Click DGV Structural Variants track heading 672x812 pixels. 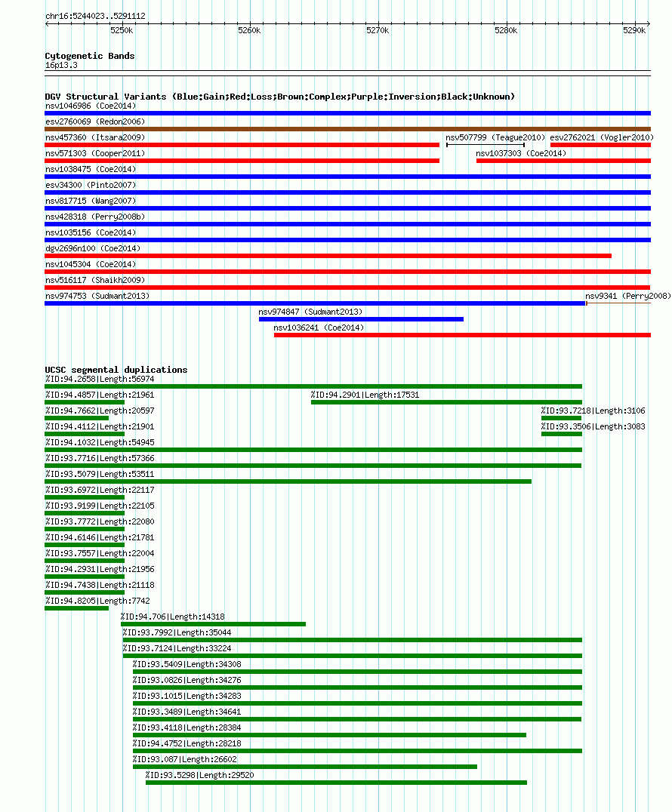pyautogui.click(x=280, y=97)
